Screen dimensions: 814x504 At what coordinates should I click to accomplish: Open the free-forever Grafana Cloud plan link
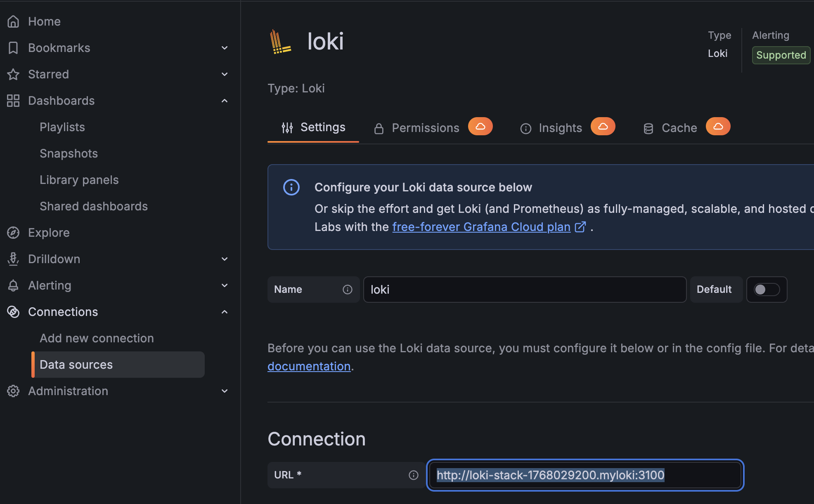[481, 227]
